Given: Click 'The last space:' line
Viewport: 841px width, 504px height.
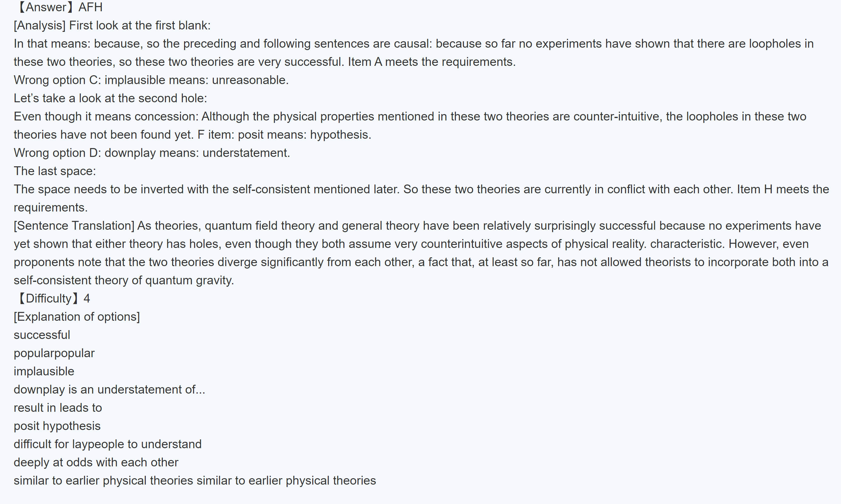Looking at the screenshot, I should pos(55,171).
